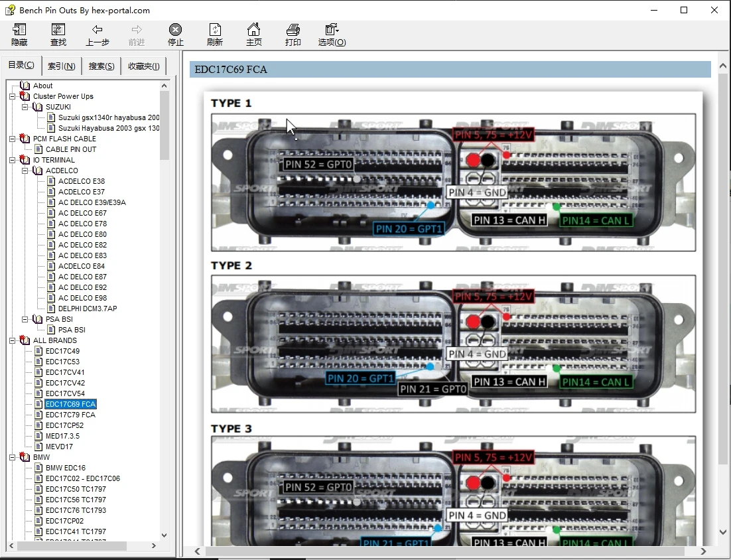Select the MED17.3.5 topic
Image resolution: width=731 pixels, height=560 pixels.
point(62,436)
